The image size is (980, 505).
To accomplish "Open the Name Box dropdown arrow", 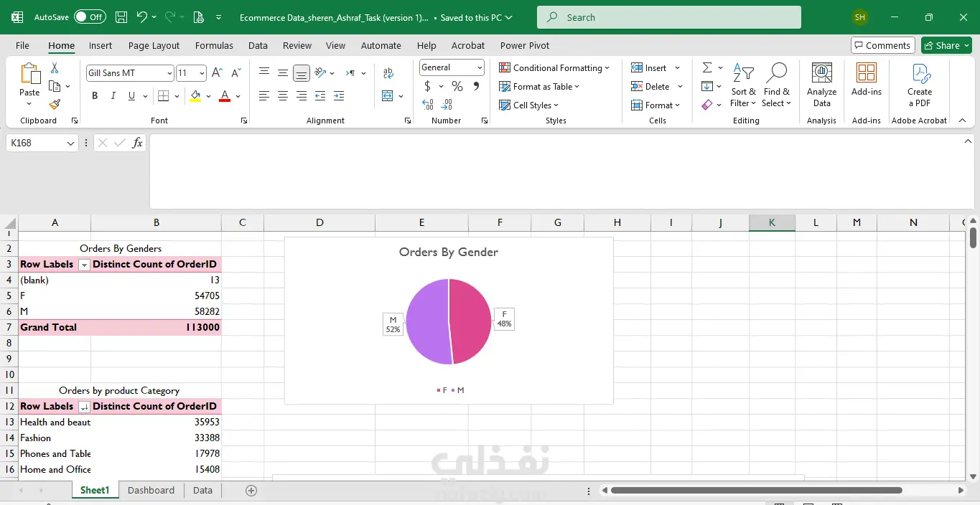I will point(70,143).
